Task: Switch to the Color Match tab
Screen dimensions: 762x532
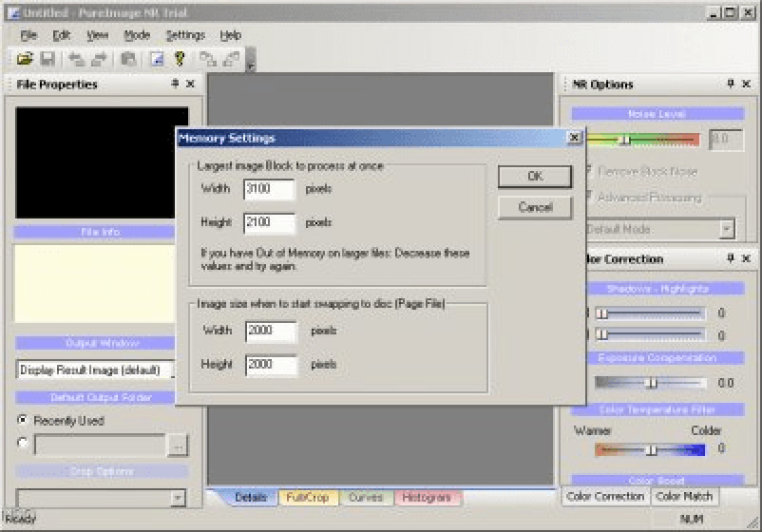Action: pos(684,497)
